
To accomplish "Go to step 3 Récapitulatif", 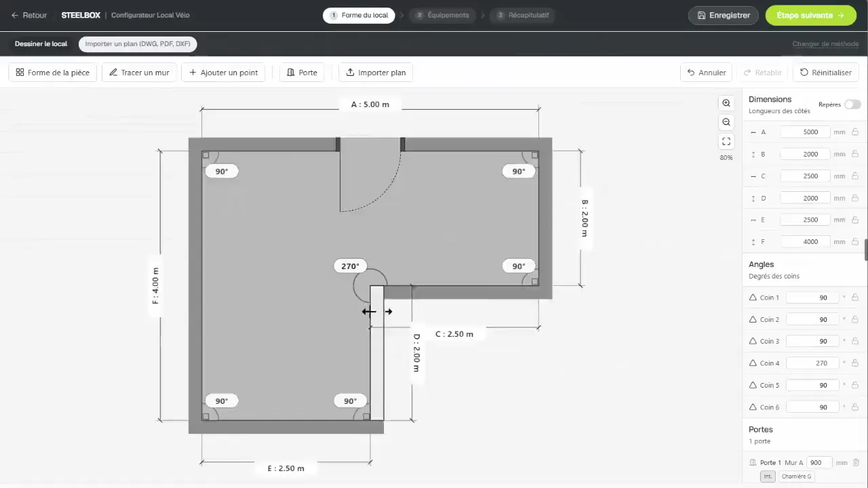I will (522, 15).
